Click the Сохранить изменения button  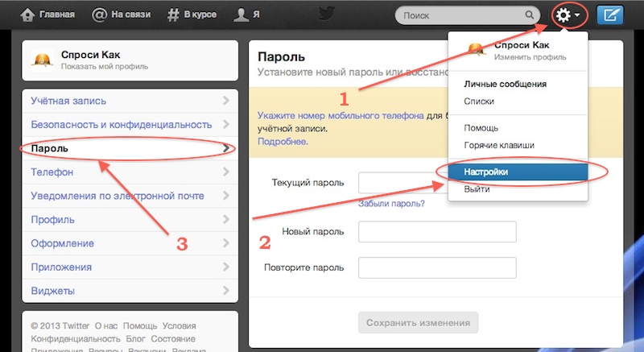coord(418,323)
